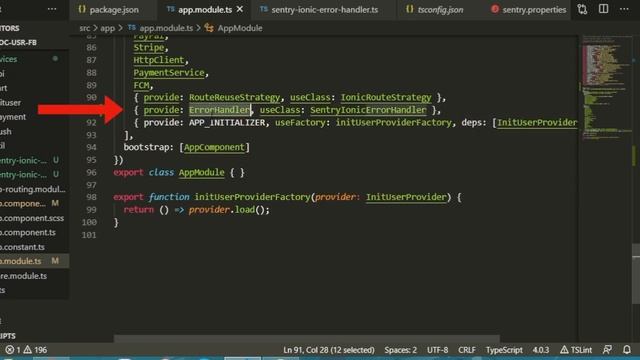
Task: Split the editor to the right
Action: tap(603, 9)
